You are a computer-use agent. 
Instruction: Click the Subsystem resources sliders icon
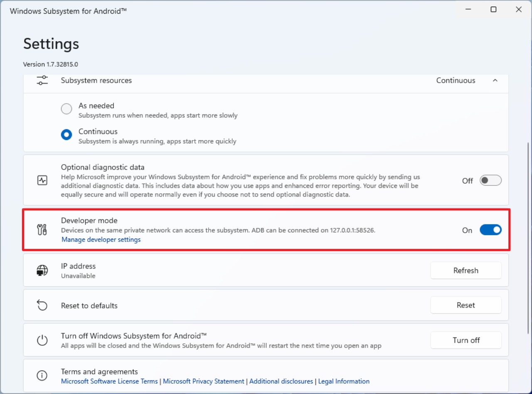click(42, 80)
